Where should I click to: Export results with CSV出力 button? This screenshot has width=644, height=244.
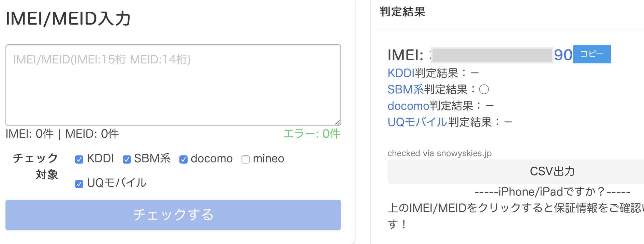coord(552,171)
